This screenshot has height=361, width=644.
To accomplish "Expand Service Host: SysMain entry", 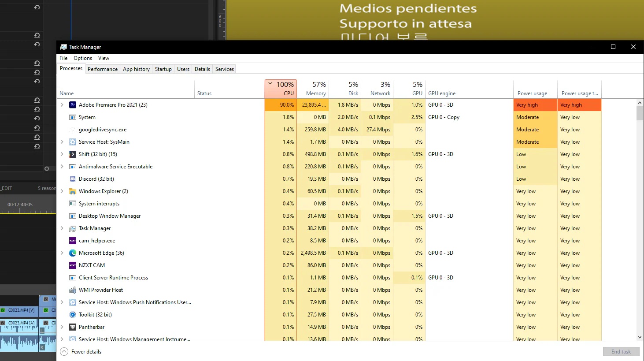I will click(x=62, y=141).
